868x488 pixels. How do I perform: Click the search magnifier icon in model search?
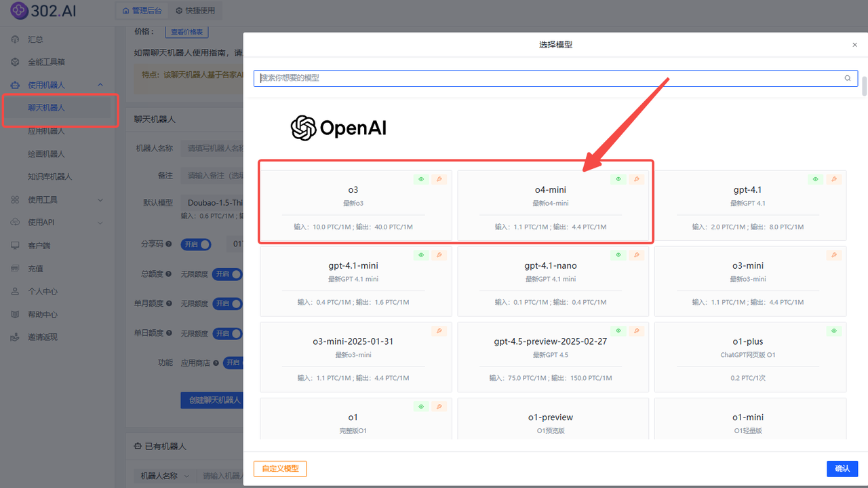847,78
